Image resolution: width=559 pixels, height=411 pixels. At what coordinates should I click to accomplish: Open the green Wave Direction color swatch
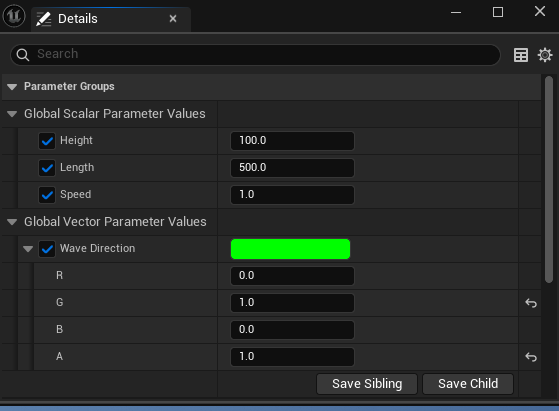point(291,249)
